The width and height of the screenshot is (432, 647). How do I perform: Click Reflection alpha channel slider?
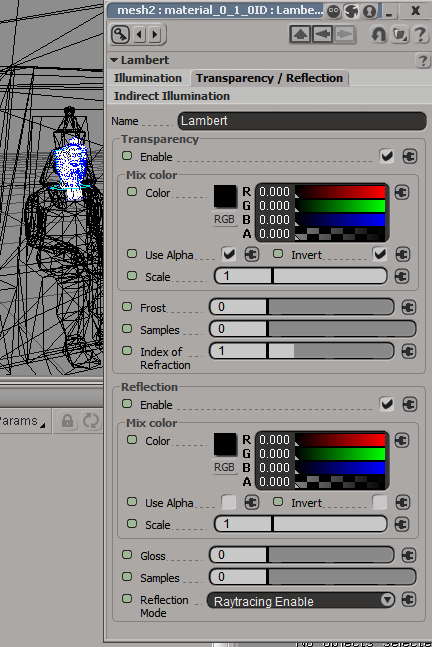pyautogui.click(x=341, y=481)
